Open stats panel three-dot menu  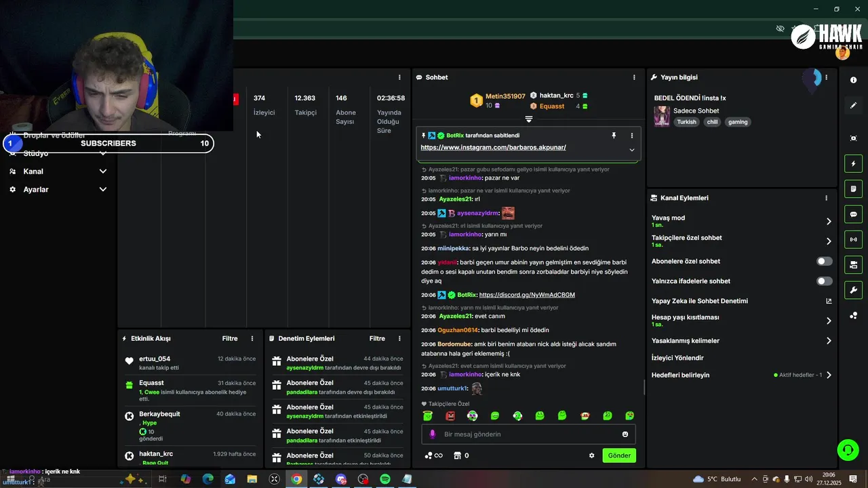[399, 77]
